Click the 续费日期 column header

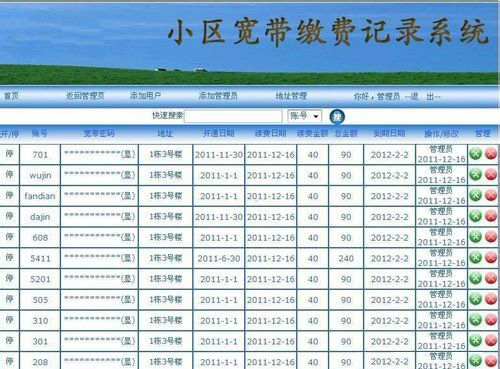tap(270, 134)
